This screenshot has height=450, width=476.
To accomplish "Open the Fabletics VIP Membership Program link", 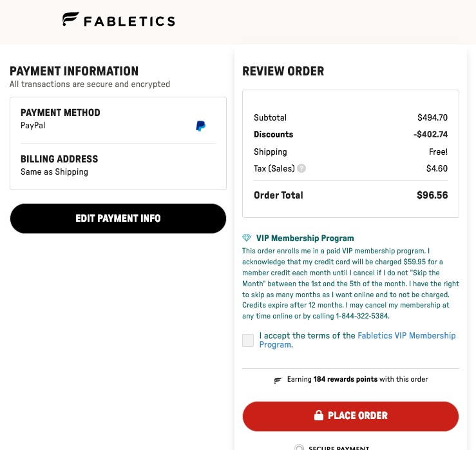I will 406,336.
